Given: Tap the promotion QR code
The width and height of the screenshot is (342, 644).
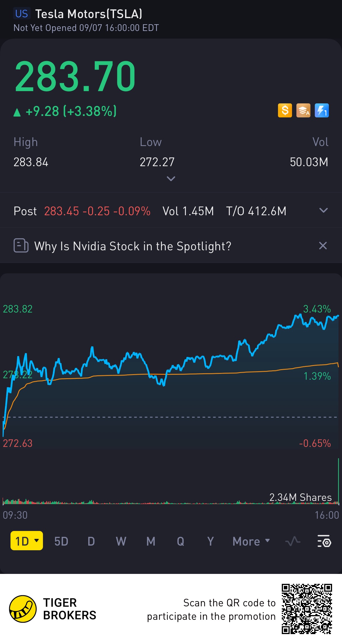Looking at the screenshot, I should (x=307, y=609).
